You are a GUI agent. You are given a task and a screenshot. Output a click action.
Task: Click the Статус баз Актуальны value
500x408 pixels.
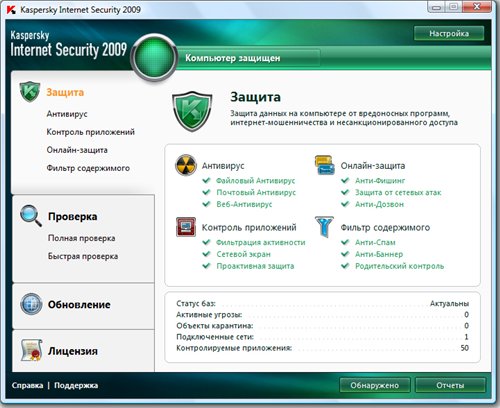449,303
